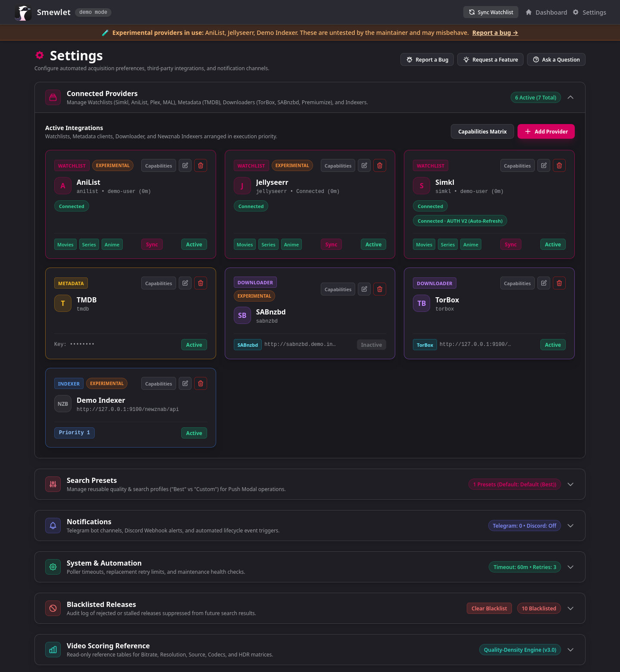Viewport: 620px width, 672px height.
Task: Delete the TMDB provider
Action: tap(201, 283)
